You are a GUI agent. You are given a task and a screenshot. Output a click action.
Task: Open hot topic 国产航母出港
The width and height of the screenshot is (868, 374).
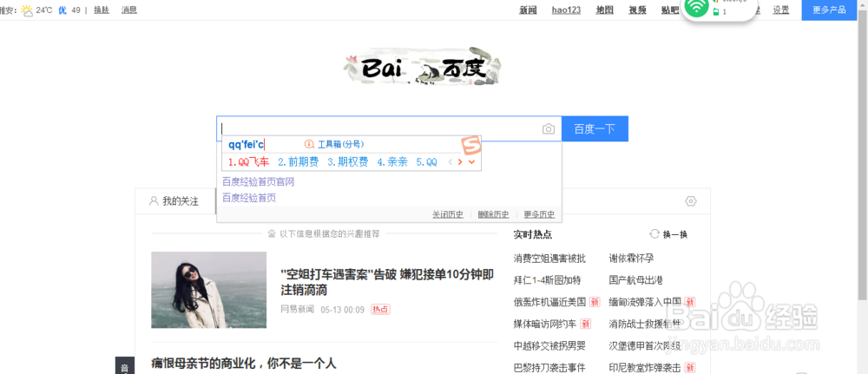pyautogui.click(x=636, y=280)
